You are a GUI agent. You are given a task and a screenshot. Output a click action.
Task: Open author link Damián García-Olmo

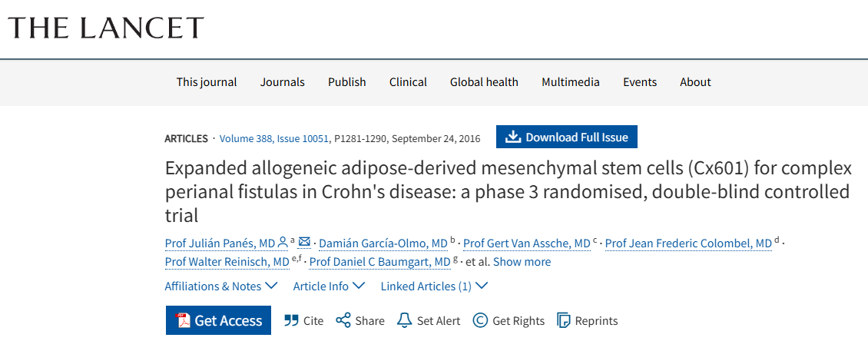[383, 243]
